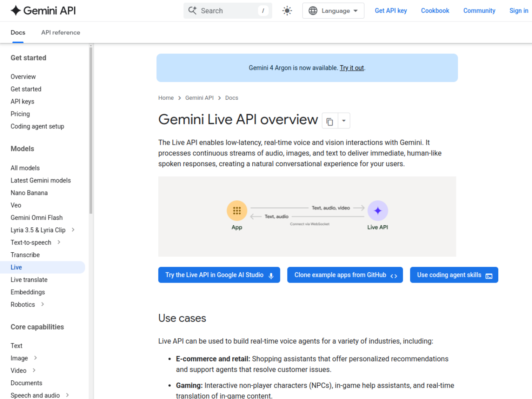This screenshot has width=532, height=399.
Task: Open Veo sidebar item
Action: pyautogui.click(x=16, y=205)
